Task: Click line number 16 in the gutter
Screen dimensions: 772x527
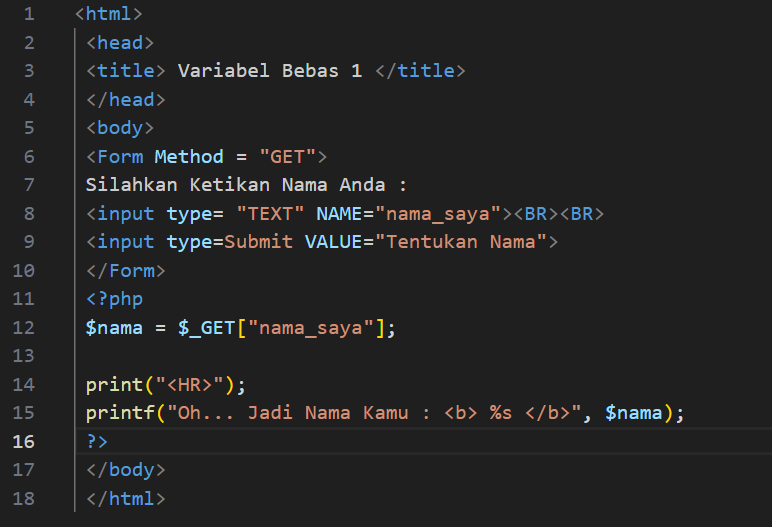Action: (23, 441)
